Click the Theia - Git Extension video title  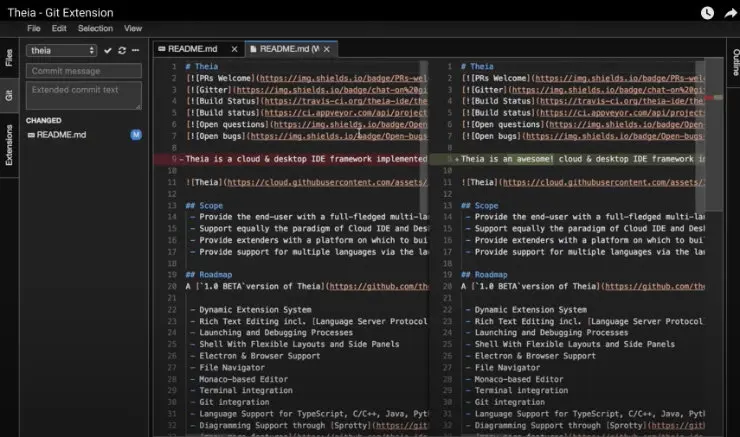tap(60, 13)
